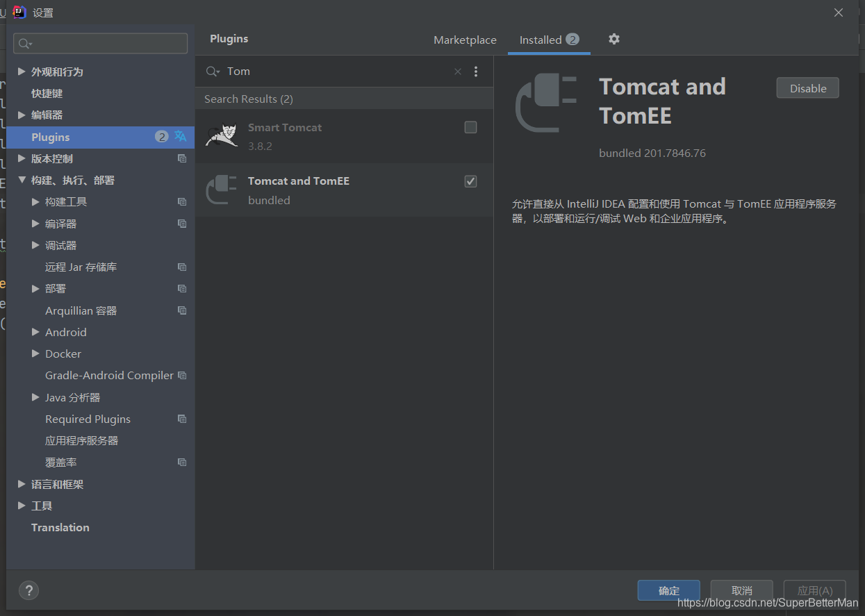Click project-level icon beside 编译器
This screenshot has width=865, height=616.
(x=182, y=224)
